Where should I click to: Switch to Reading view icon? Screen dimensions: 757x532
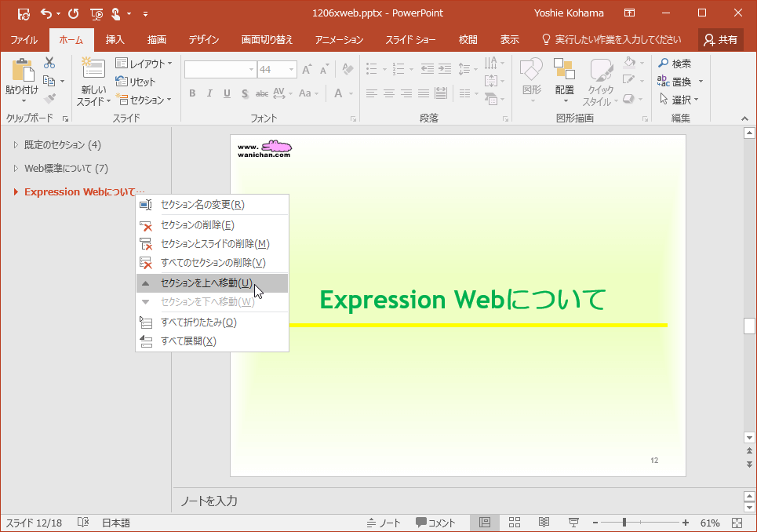[x=544, y=523]
